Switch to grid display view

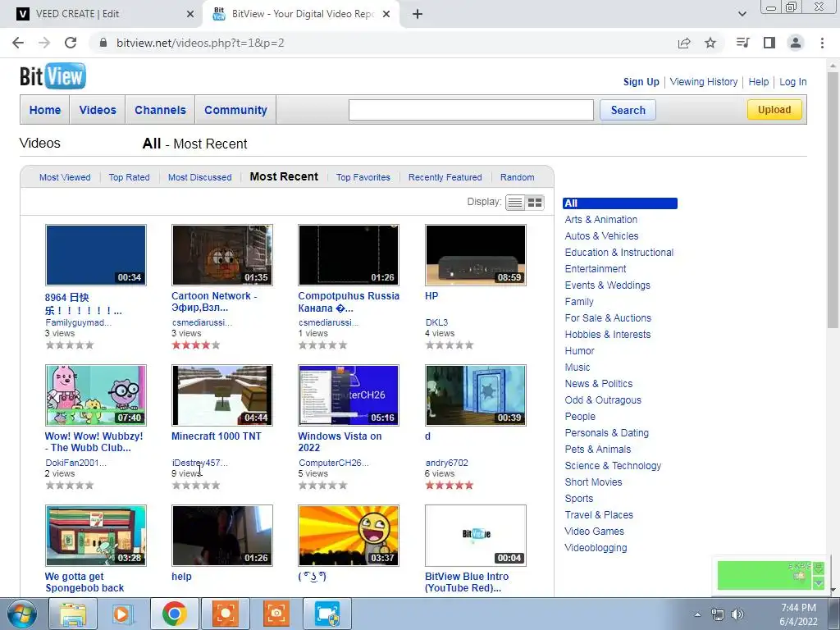(535, 203)
